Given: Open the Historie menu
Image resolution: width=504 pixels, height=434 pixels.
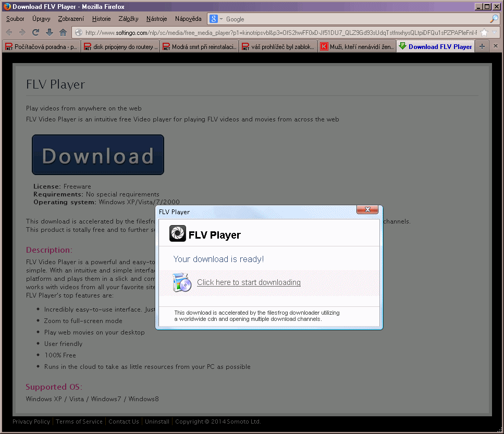Looking at the screenshot, I should pyautogui.click(x=101, y=19).
